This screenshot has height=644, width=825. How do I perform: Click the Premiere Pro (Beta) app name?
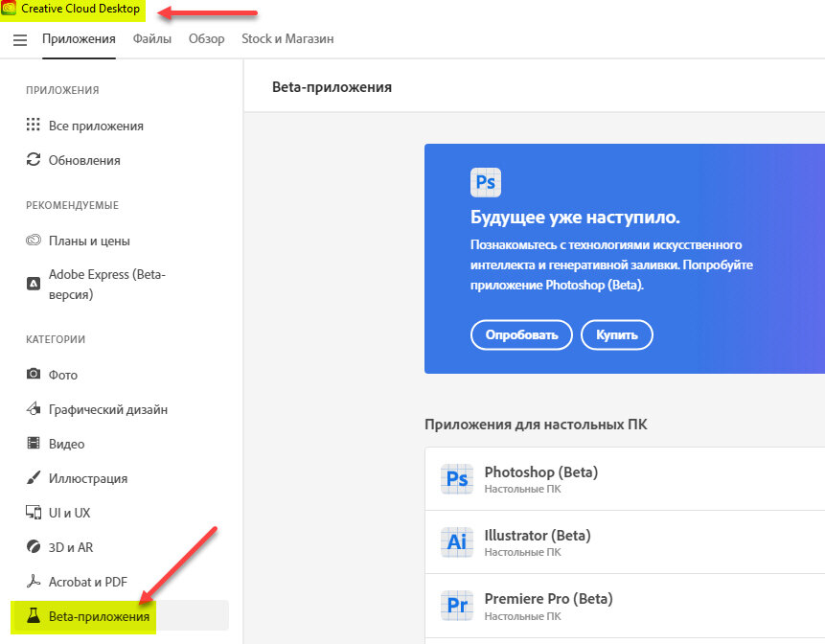[x=549, y=598]
